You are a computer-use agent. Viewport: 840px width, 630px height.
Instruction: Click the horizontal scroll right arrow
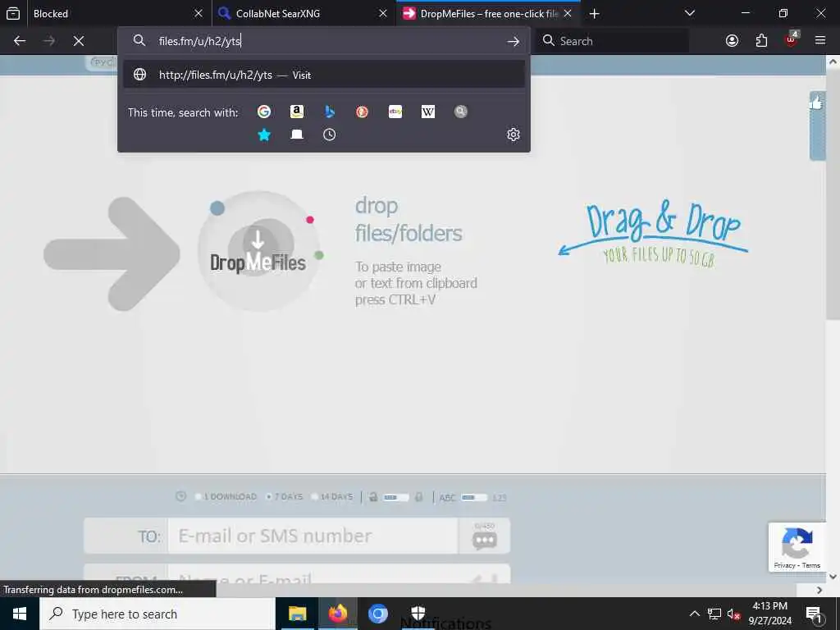[819, 590]
